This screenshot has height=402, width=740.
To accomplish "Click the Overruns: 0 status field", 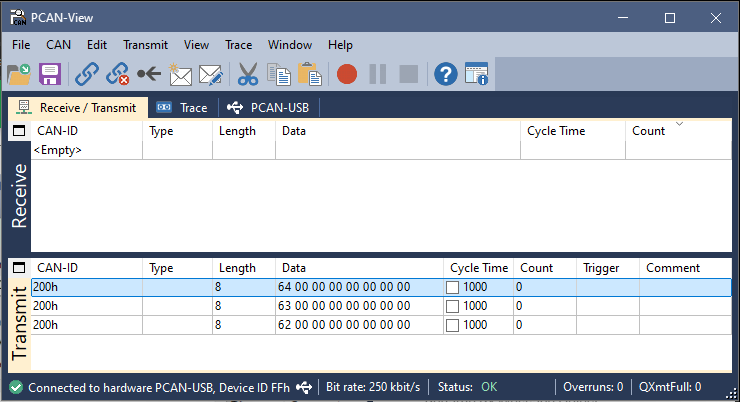I will 593,387.
